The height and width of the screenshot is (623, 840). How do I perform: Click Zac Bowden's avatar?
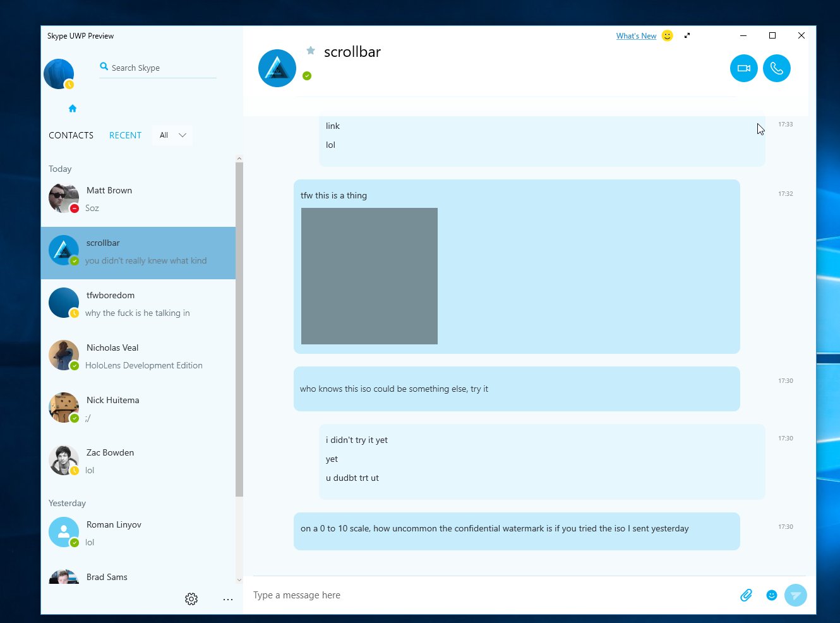coord(64,460)
